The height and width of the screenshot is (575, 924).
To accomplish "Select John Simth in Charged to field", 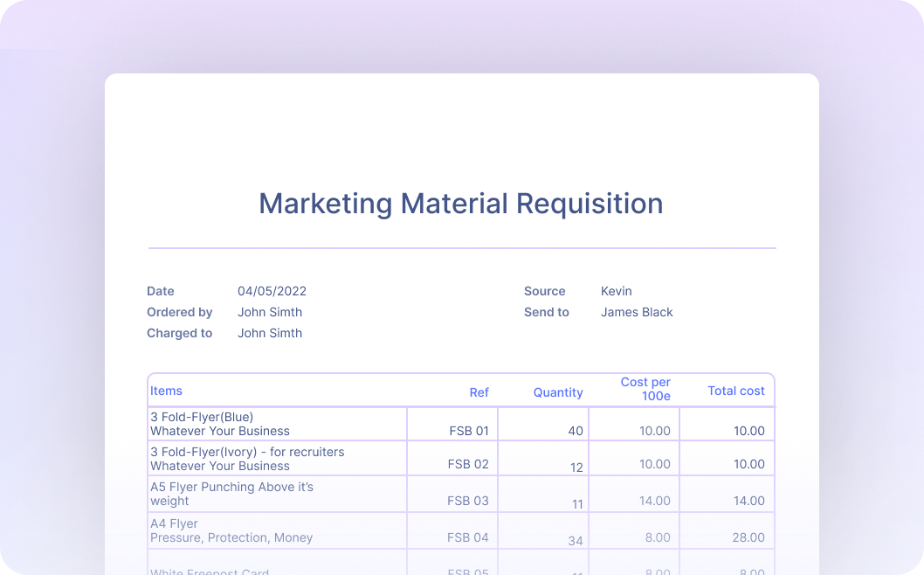I will point(270,333).
